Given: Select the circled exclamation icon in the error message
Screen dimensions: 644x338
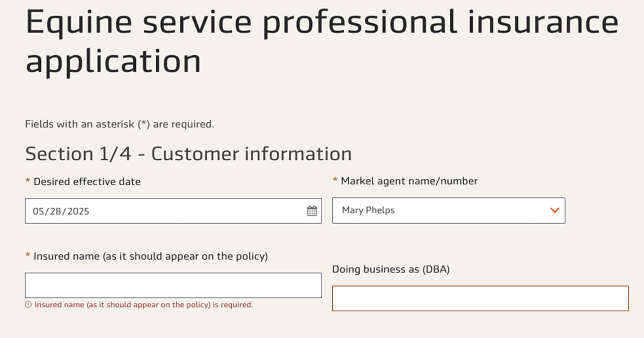Looking at the screenshot, I should point(28,304).
